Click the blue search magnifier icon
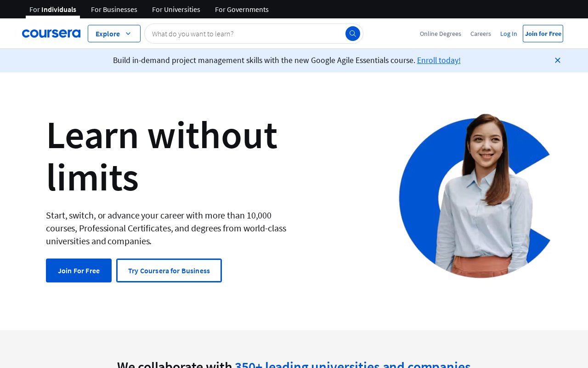The image size is (588, 368). [353, 34]
